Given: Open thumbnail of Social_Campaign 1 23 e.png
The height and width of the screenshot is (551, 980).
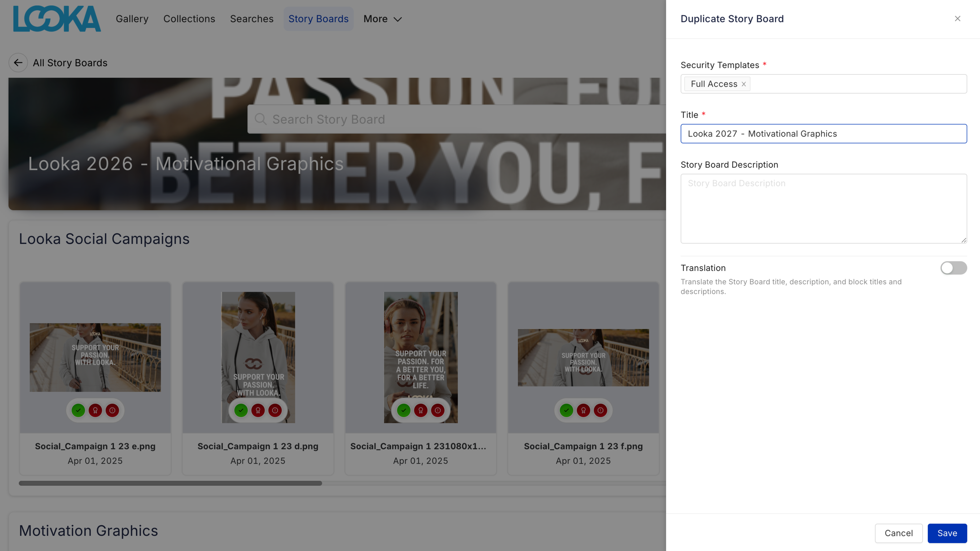Looking at the screenshot, I should (95, 357).
